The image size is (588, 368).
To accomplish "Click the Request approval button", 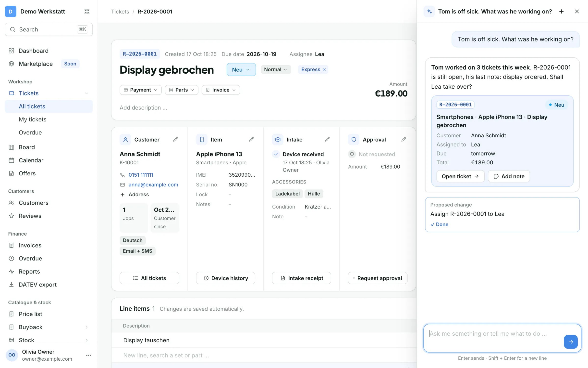I will click(378, 278).
